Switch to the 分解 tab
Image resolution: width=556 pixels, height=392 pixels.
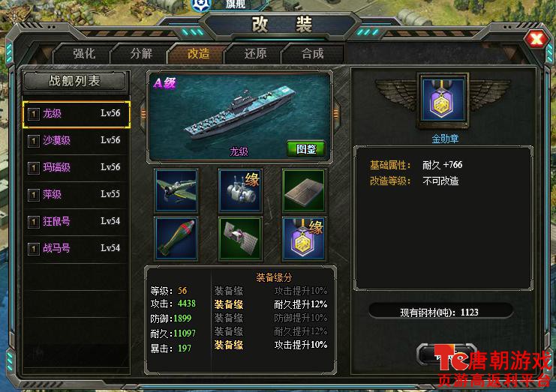click(141, 54)
